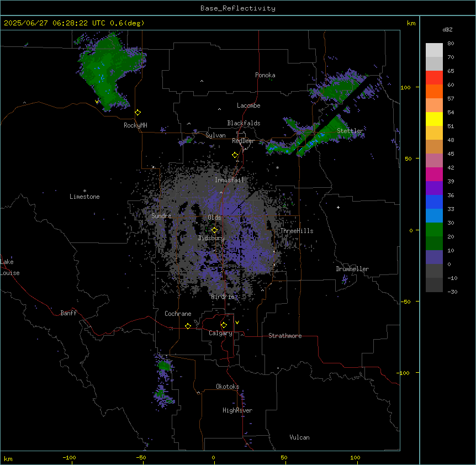This screenshot has height=465, width=476.
Task: Click the white asterisk above Limestone label
Action: tap(84, 191)
